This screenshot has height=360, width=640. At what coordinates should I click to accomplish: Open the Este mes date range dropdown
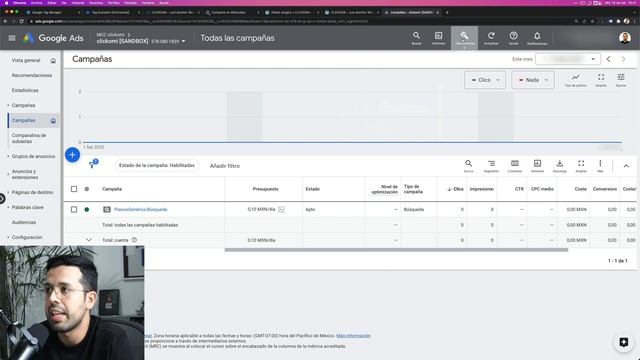coord(567,59)
